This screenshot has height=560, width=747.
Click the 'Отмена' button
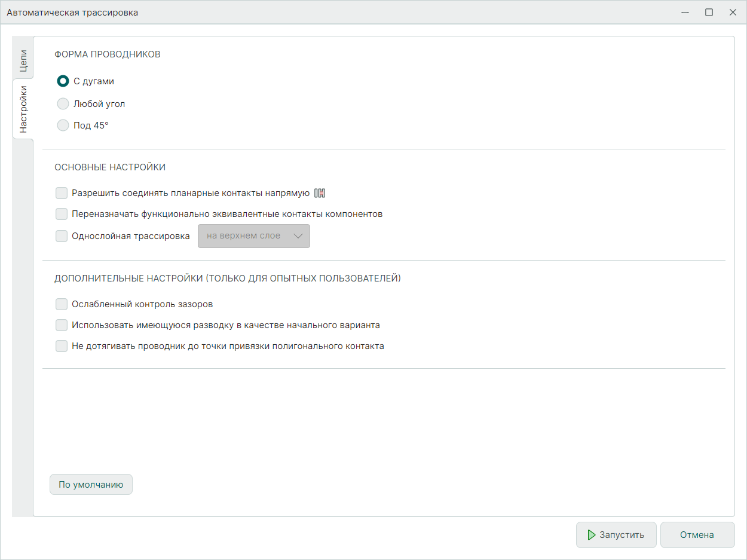point(697,535)
